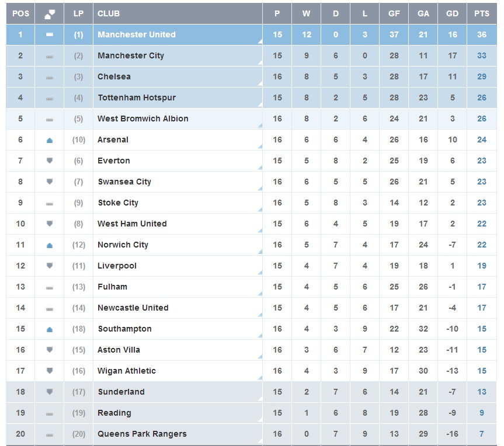The width and height of the screenshot is (504, 446).
Task: Expand West Bromwich Albion row details triangle
Action: [x=259, y=126]
